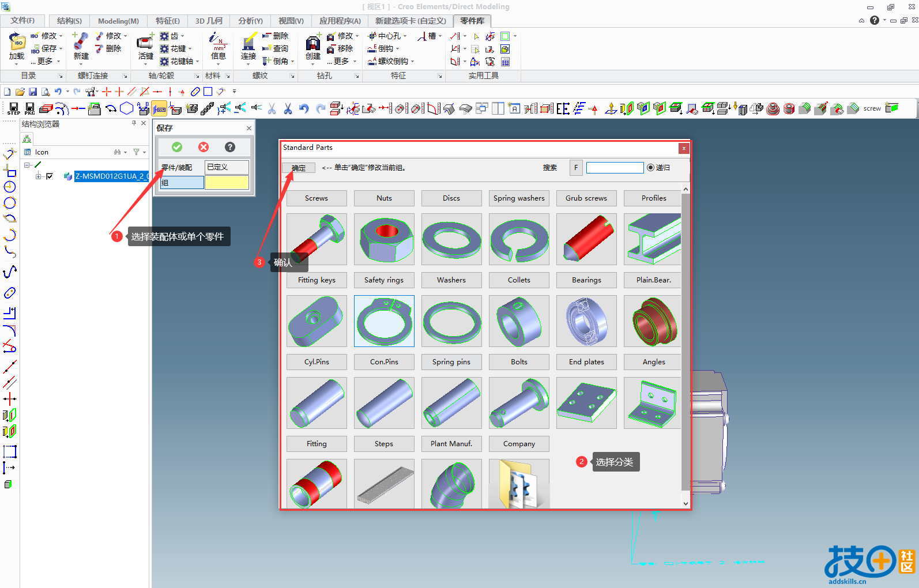919x588 pixels.
Task: Open the 螺纹倒钩 dropdown arrow
Action: pyautogui.click(x=412, y=61)
